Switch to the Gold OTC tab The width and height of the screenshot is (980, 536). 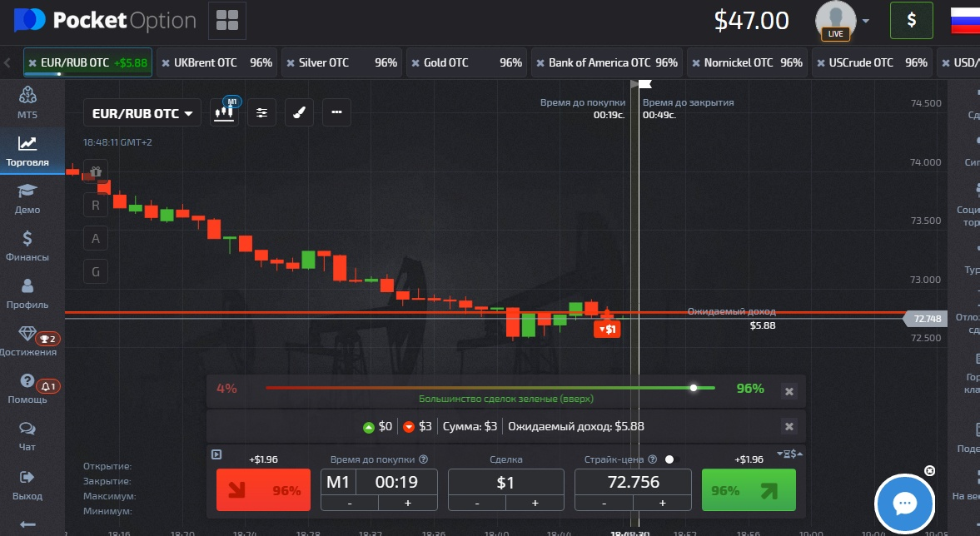pos(466,62)
